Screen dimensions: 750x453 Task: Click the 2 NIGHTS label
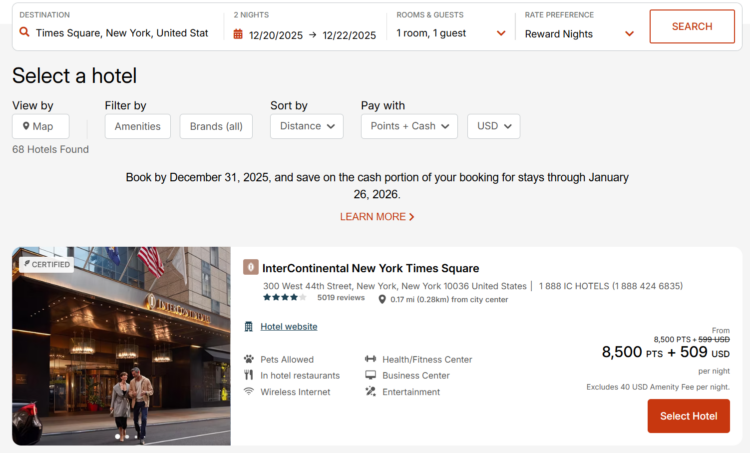click(251, 15)
